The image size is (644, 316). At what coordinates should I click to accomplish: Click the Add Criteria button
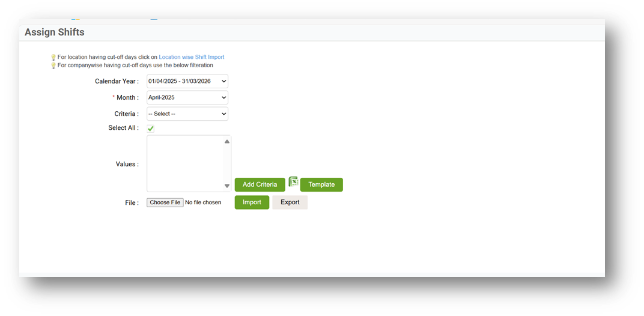coord(260,184)
